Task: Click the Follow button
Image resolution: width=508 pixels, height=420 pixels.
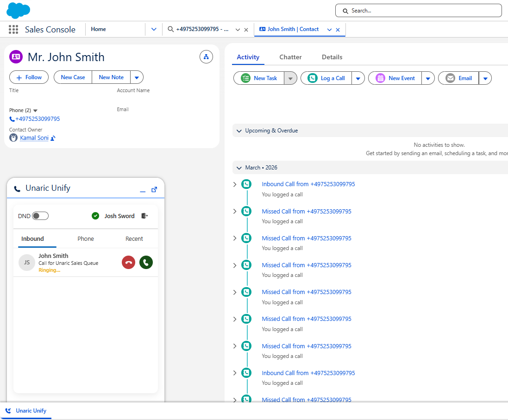Action: 29,77
